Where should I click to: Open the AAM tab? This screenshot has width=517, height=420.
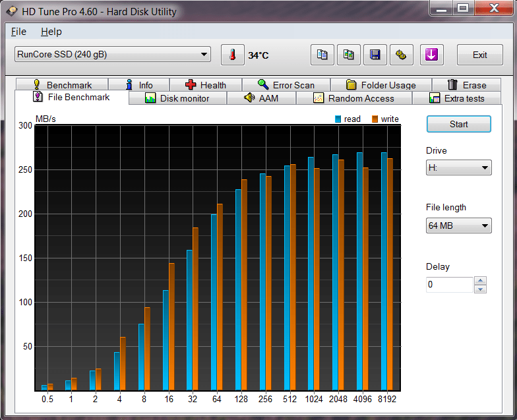[261, 98]
